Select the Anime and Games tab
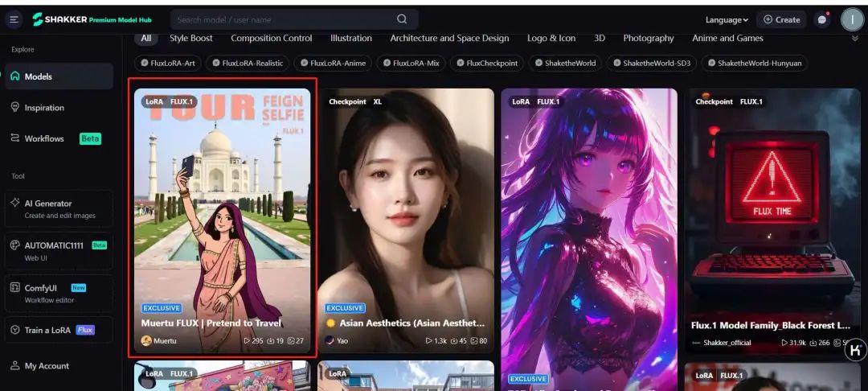This screenshot has width=868, height=391. click(727, 38)
